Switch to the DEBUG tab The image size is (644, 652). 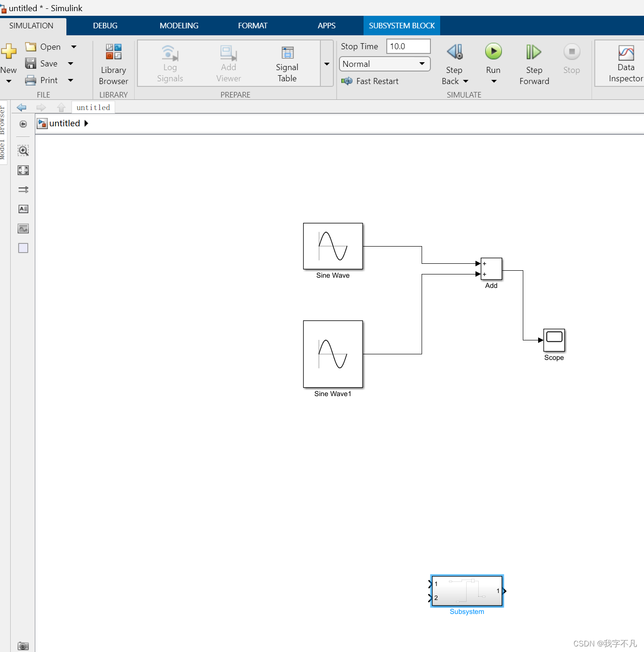105,26
